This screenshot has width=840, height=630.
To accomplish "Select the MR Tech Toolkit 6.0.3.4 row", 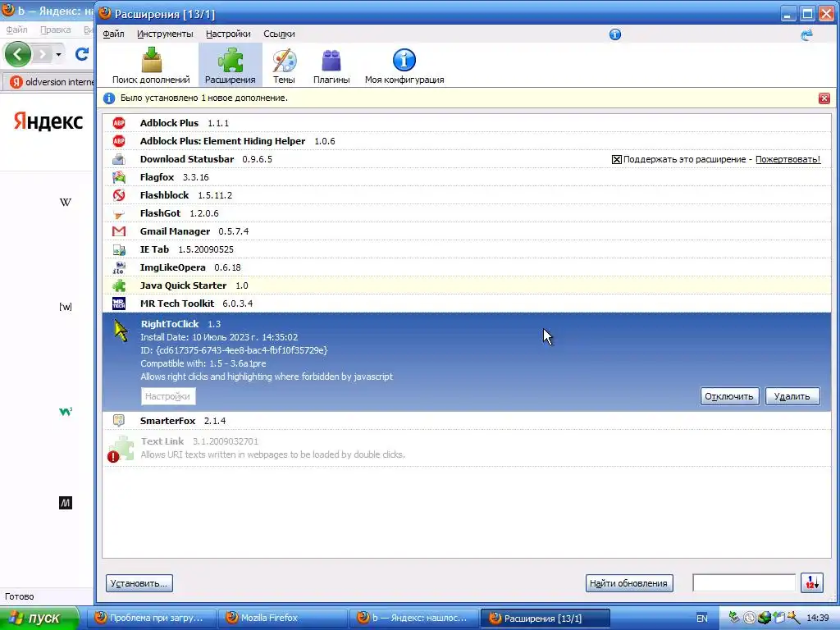I will (x=467, y=304).
